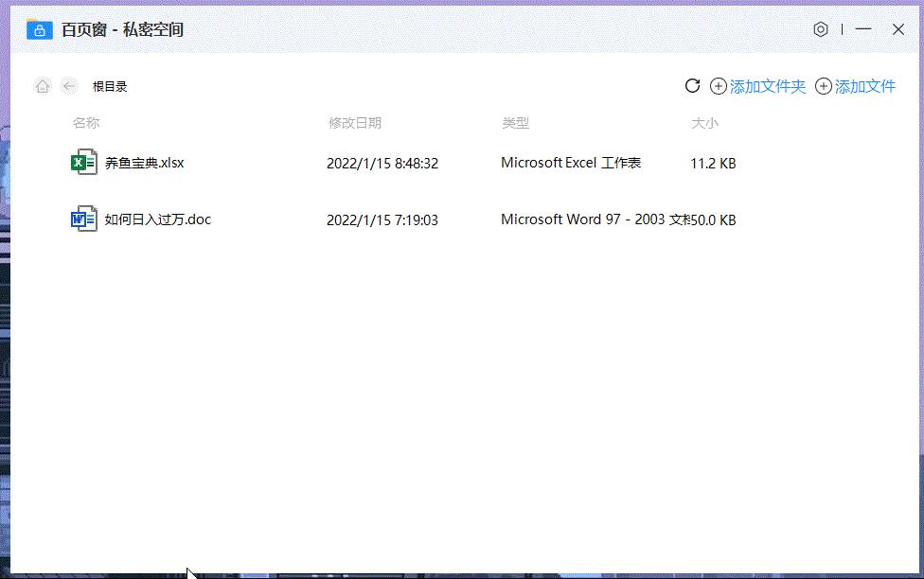Viewport: 924px width, 579px height.
Task: Go back with the left arrow icon
Action: 69,85
